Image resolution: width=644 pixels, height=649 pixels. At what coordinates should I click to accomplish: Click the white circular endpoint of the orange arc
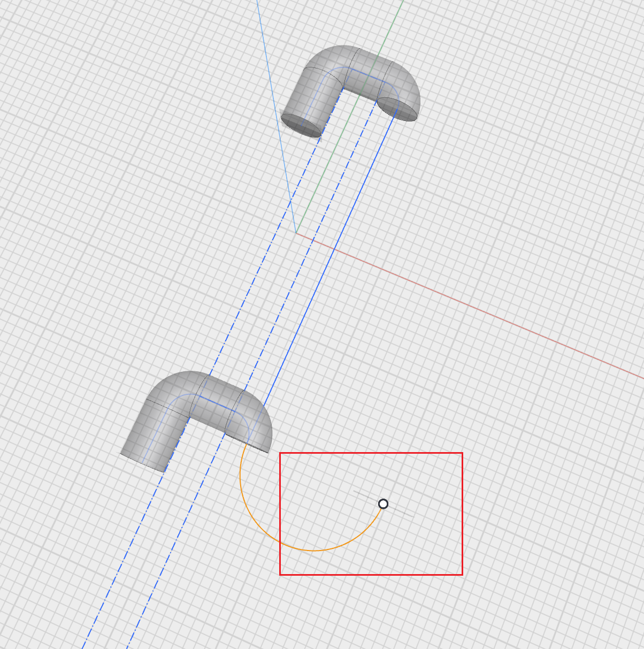click(x=383, y=504)
